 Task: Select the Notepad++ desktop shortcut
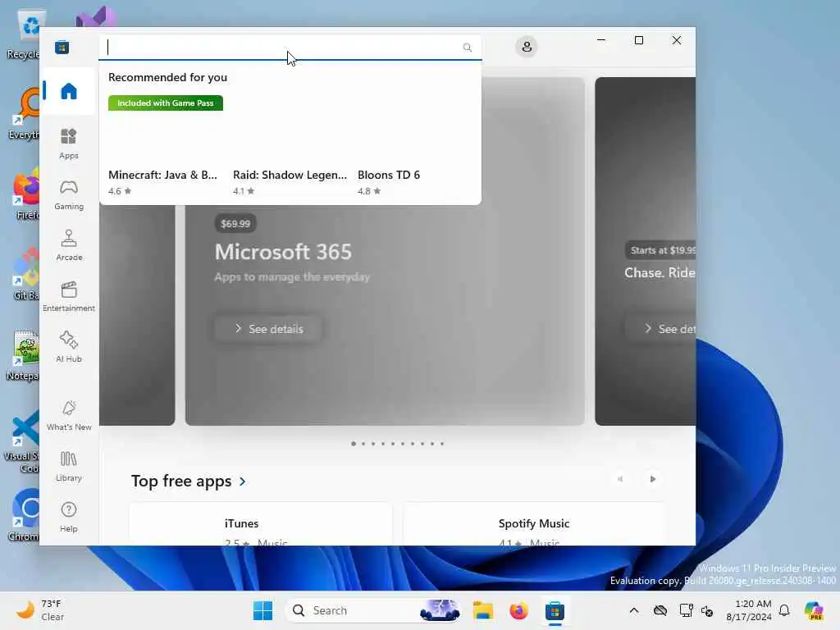pyautogui.click(x=24, y=354)
